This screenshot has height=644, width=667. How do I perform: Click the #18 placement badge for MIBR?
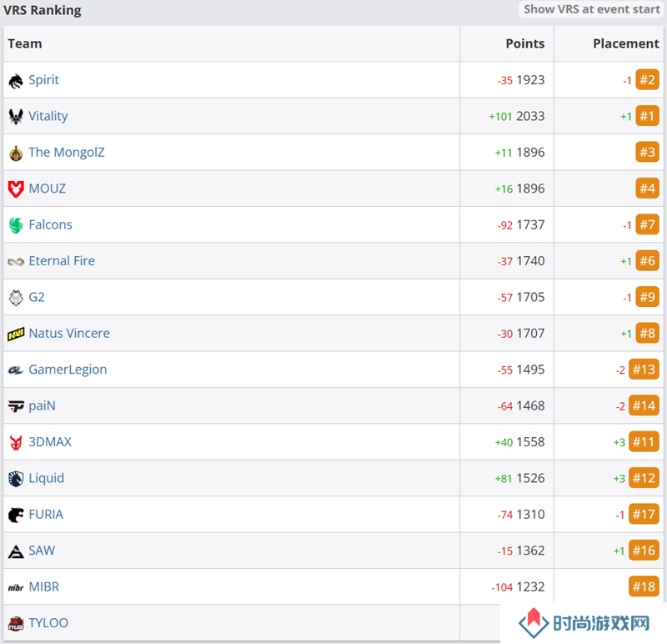click(x=644, y=586)
